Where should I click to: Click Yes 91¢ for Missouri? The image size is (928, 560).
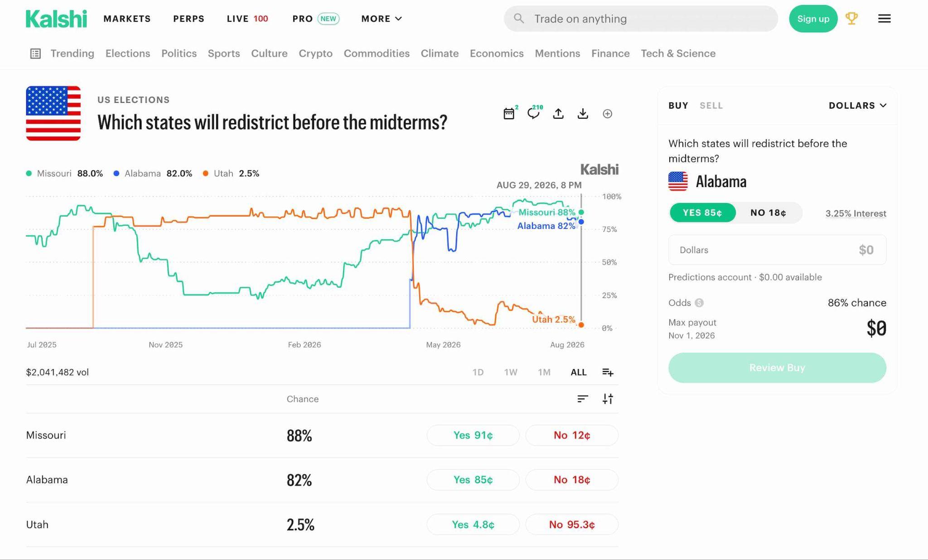pos(473,435)
